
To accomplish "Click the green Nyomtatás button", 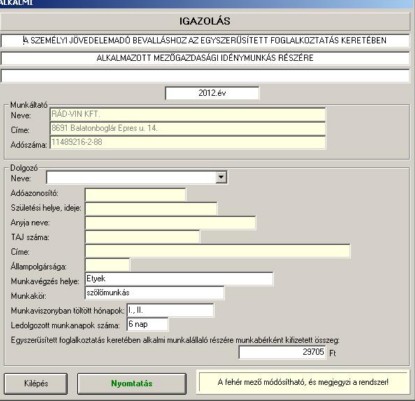I will 132,383.
